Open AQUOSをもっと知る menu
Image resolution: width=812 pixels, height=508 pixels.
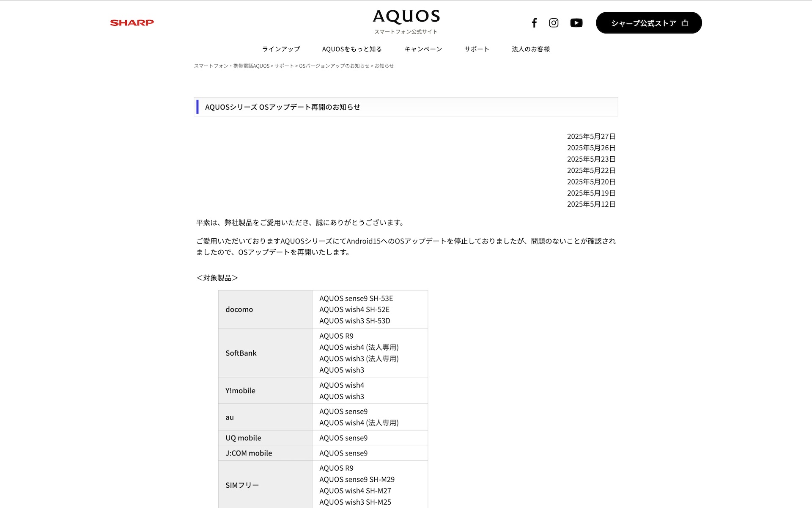pyautogui.click(x=352, y=49)
